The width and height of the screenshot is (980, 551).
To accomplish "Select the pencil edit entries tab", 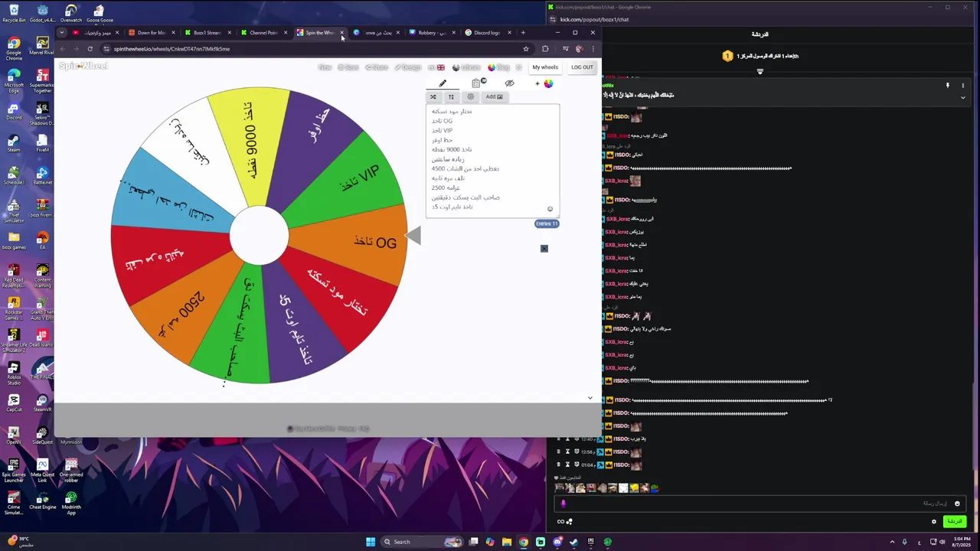I will click(443, 83).
